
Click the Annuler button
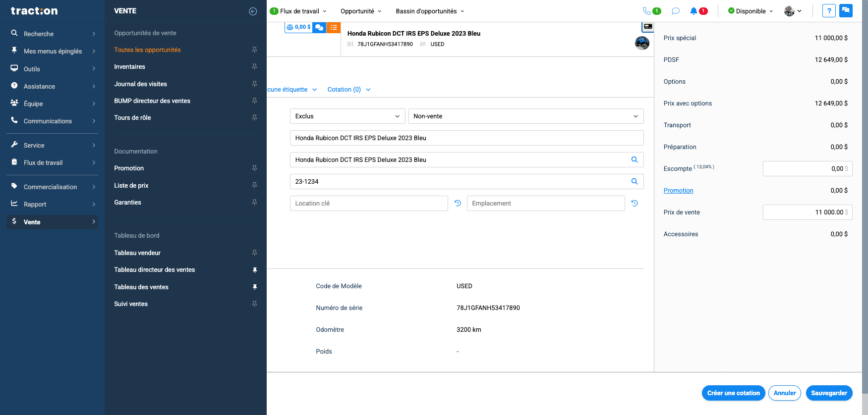click(785, 393)
